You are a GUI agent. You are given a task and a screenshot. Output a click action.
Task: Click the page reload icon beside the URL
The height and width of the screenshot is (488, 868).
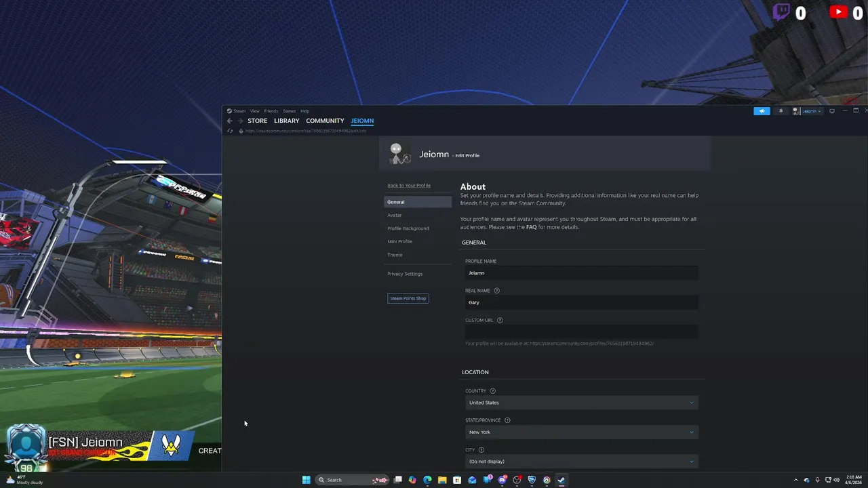pos(230,131)
